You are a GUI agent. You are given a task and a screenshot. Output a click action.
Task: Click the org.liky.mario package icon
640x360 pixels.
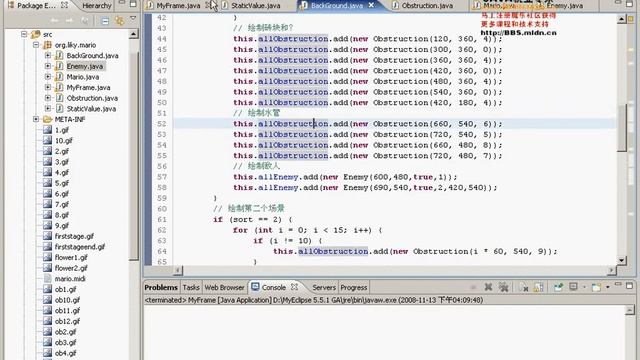pyautogui.click(x=47, y=45)
